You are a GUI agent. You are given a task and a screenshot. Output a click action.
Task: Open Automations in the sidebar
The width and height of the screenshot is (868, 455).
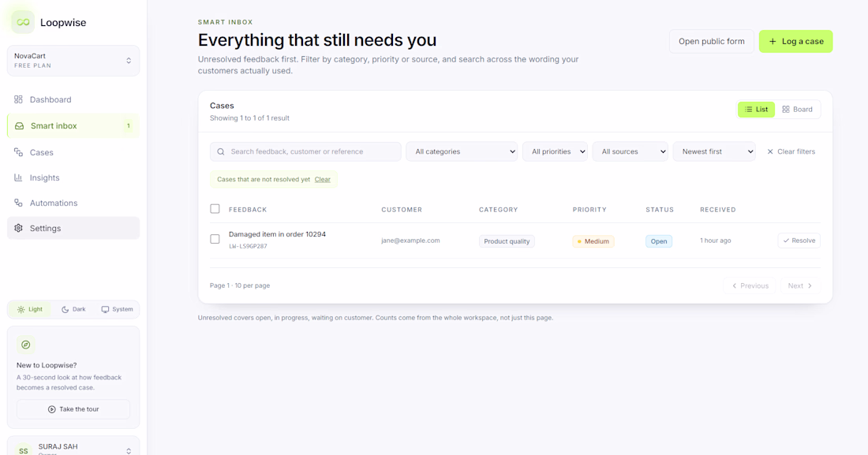point(73,203)
